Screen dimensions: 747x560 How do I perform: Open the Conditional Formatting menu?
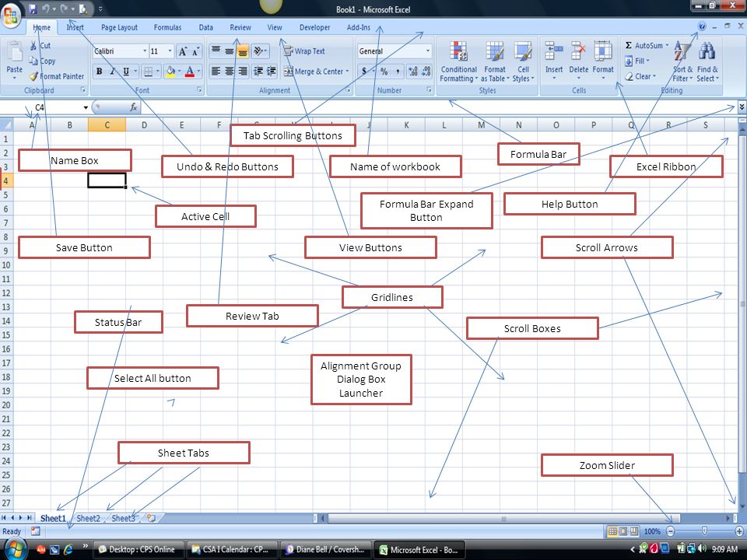[x=459, y=62]
